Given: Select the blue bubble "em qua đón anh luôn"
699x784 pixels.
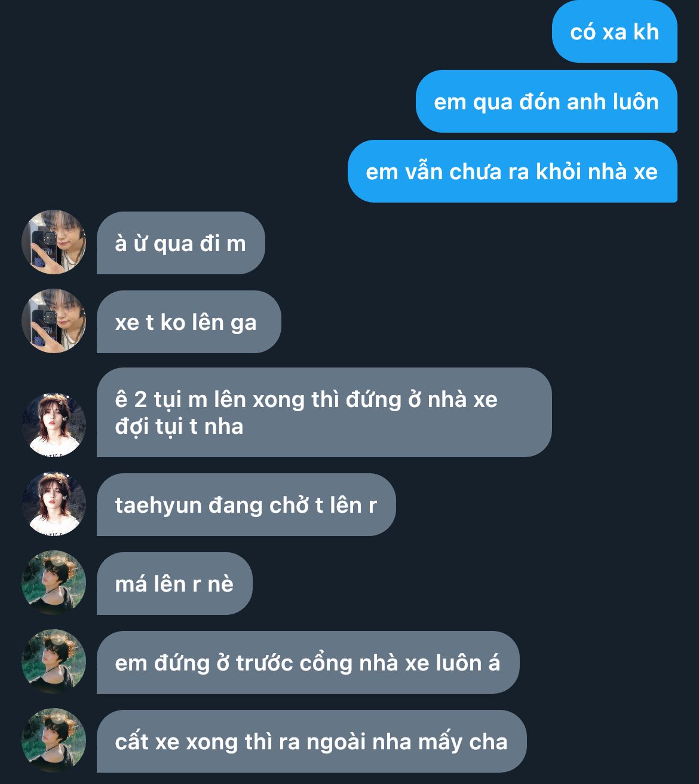Looking at the screenshot, I should coord(546,102).
